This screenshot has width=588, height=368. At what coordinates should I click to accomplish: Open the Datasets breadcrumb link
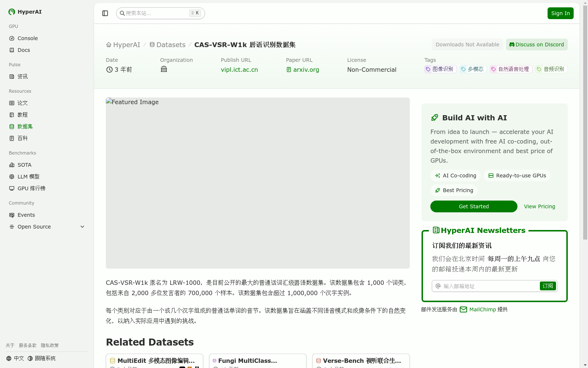coord(167,45)
